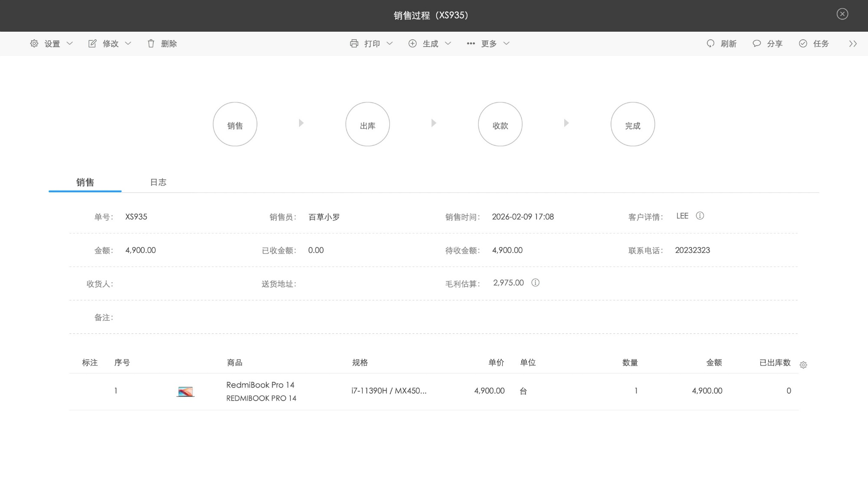Click the 分享 share speech-bubble icon

click(x=756, y=43)
